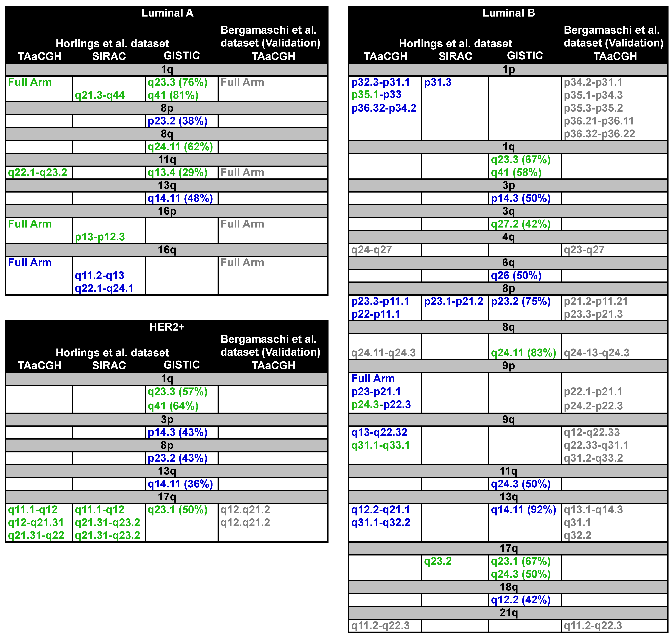Viewport: 672px width, 638px height.
Task: Select the p23.1-p21.2 cell under 8p
Action: coord(453,301)
